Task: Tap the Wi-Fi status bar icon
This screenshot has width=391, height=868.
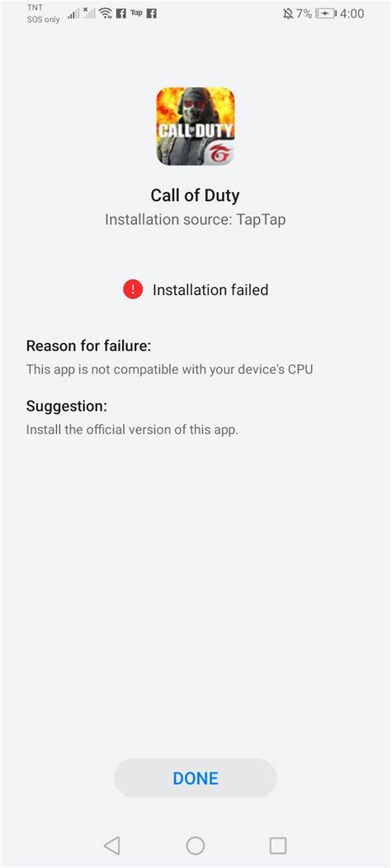Action: tap(106, 13)
